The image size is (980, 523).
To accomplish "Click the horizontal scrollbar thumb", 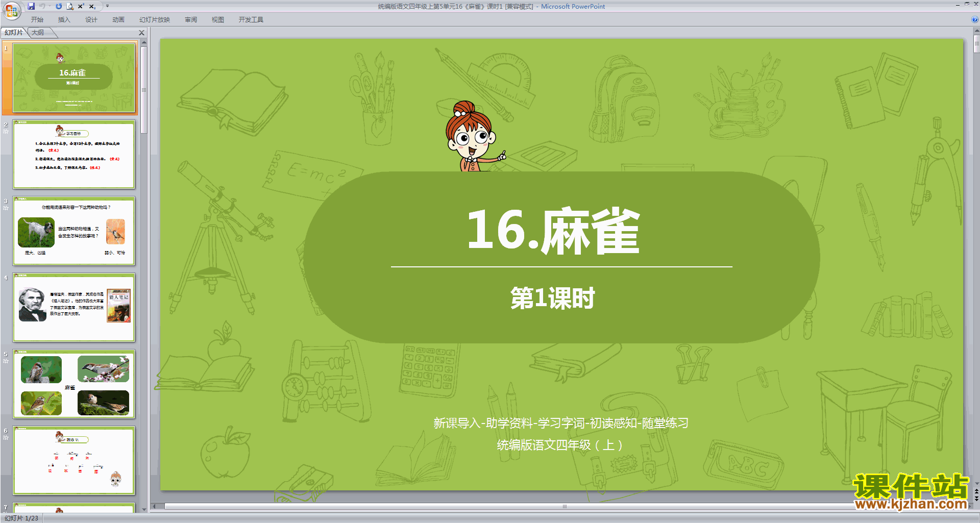I will (x=565, y=506).
